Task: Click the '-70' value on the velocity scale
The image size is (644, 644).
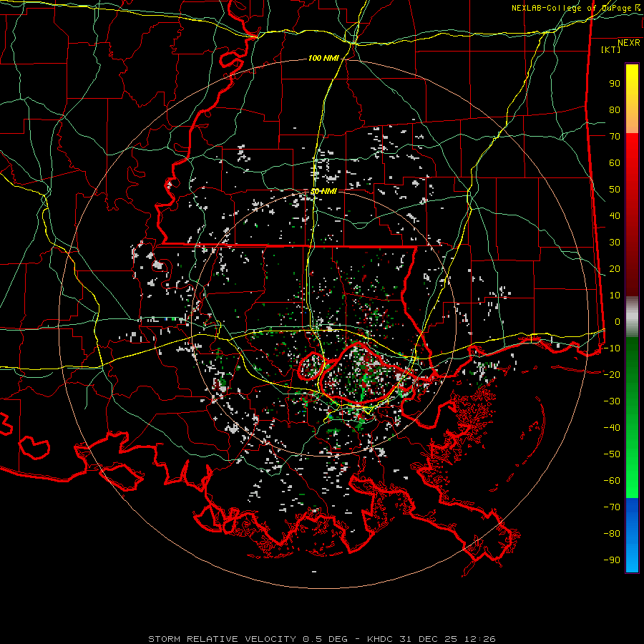Action: (612, 507)
